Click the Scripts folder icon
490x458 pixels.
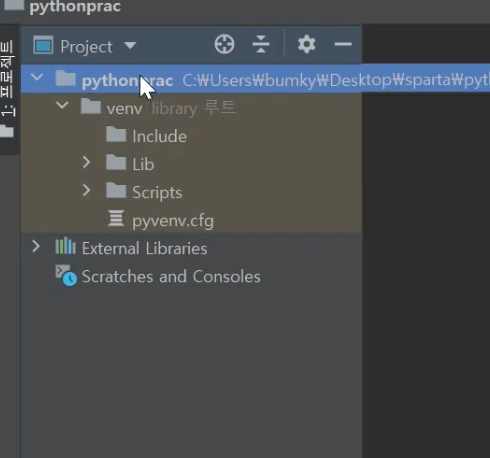[x=116, y=190]
